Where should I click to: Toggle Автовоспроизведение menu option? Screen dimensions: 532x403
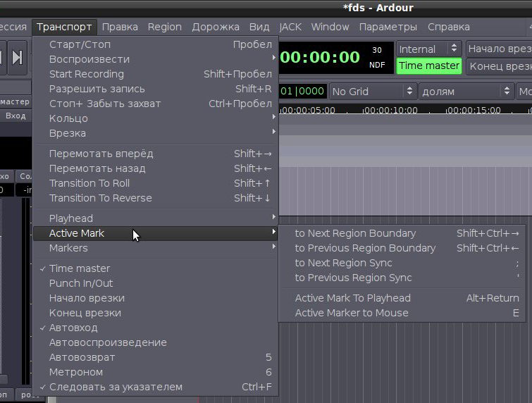(x=156, y=342)
